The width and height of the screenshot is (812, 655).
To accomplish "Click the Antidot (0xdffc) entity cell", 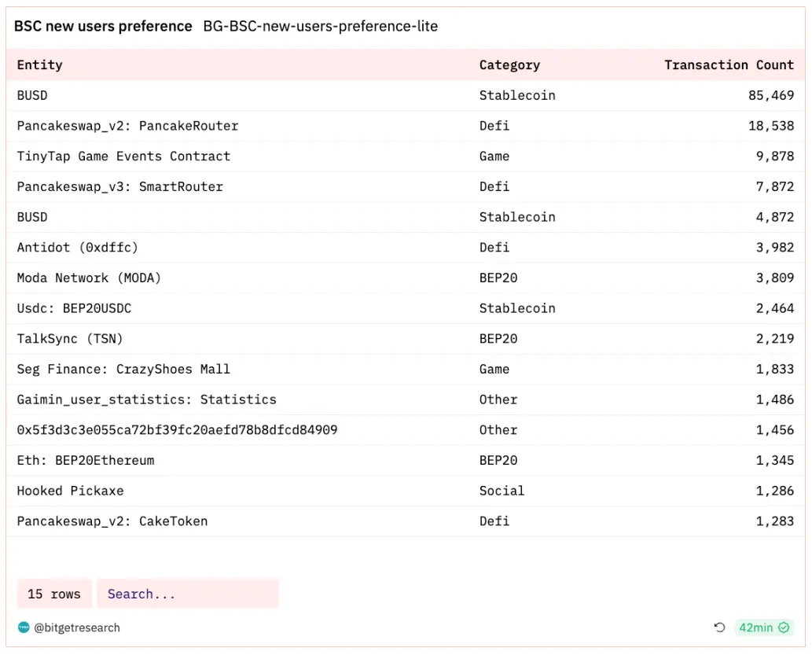I will pos(77,247).
